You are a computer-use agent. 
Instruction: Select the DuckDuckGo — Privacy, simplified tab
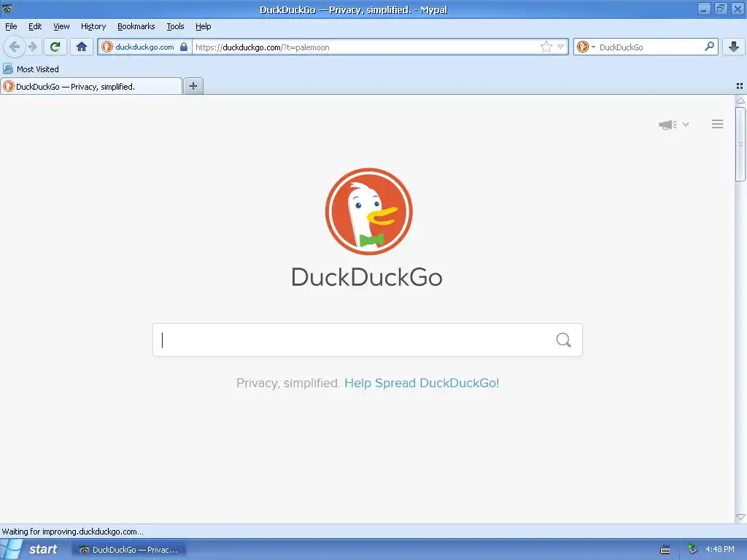click(91, 86)
